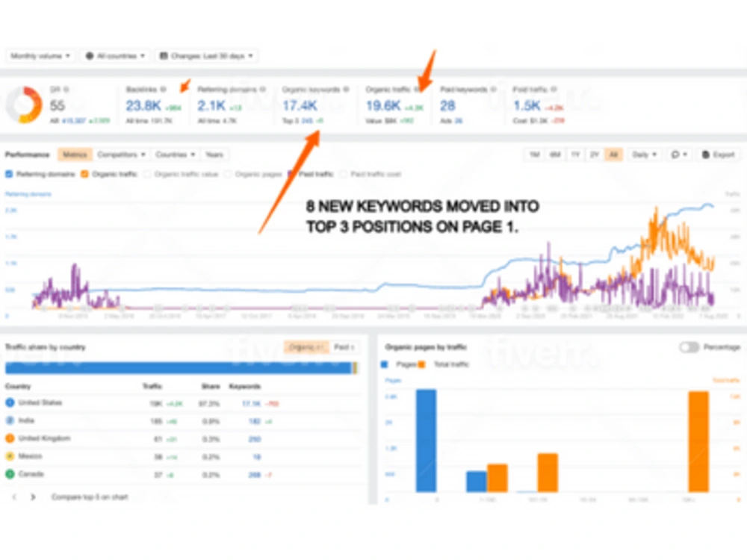
Task: Select Organic in Traffic share by country
Action: 306,347
